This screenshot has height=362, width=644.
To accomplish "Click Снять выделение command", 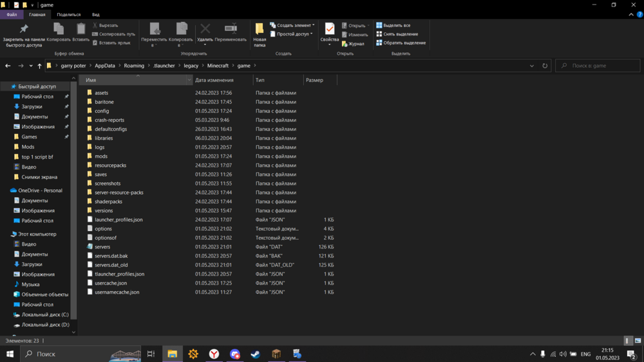I will click(397, 34).
